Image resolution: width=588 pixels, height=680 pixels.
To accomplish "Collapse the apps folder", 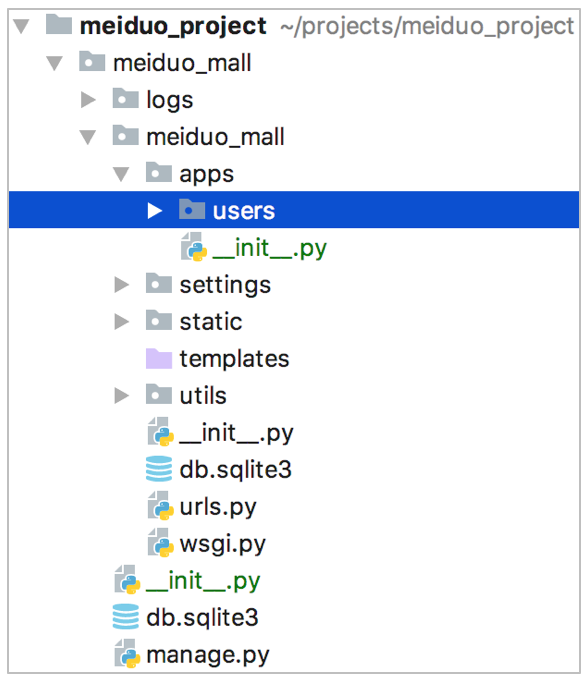I will pyautogui.click(x=121, y=174).
